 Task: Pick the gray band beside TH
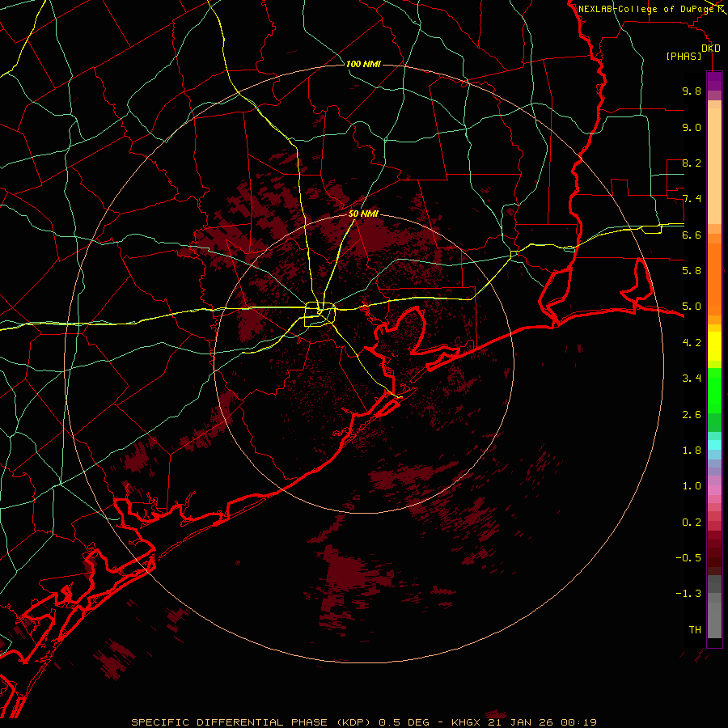(x=714, y=620)
